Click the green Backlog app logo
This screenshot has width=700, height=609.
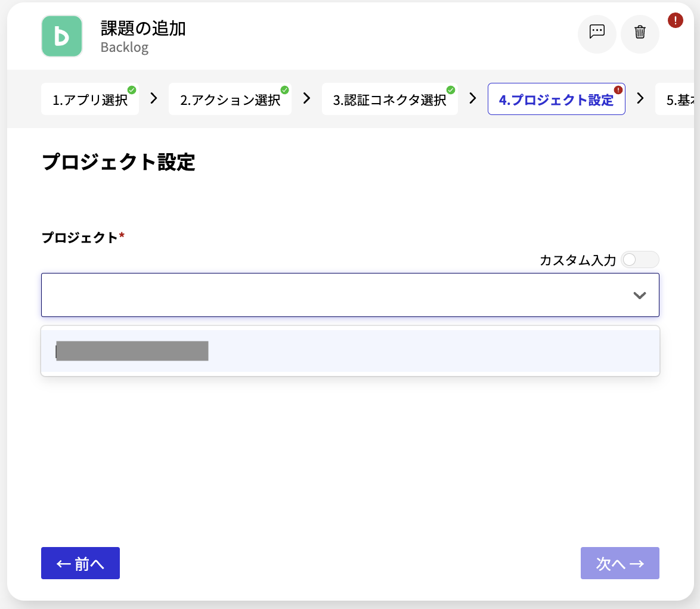coord(61,36)
